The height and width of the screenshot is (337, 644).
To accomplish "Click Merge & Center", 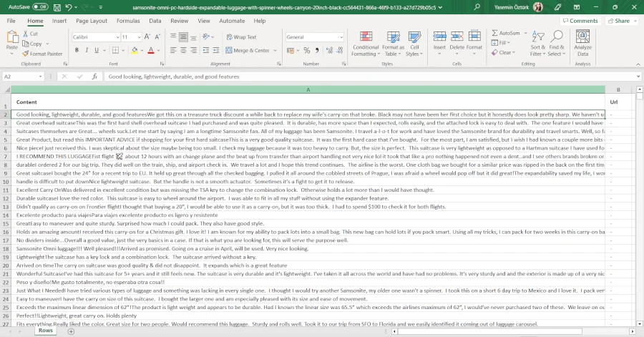I will coord(248,51).
